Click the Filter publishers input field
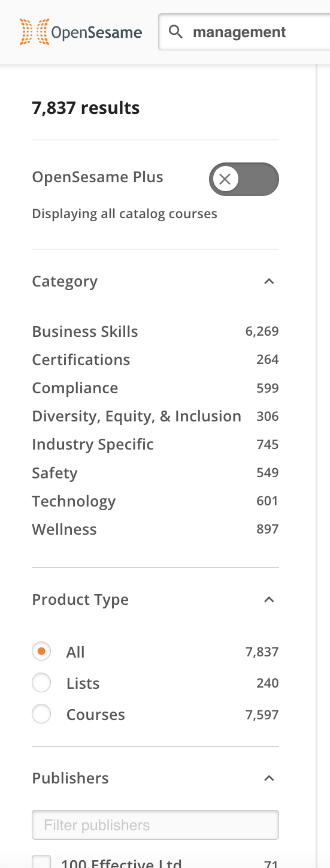 tap(155, 825)
